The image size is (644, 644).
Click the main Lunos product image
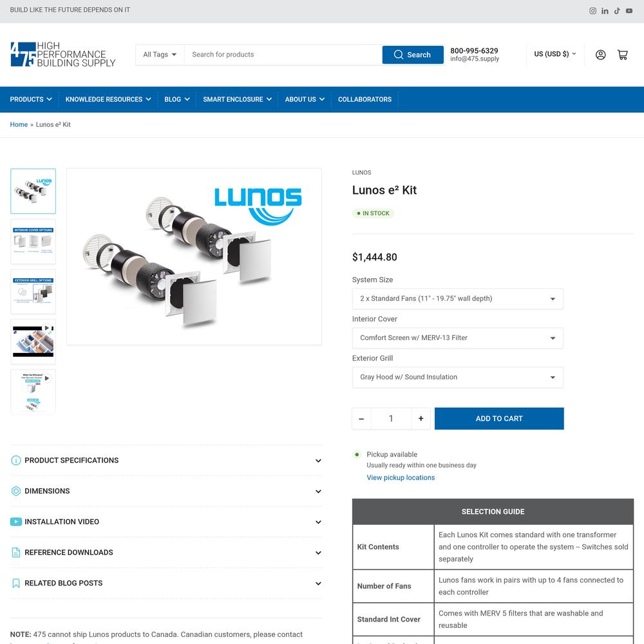[194, 257]
